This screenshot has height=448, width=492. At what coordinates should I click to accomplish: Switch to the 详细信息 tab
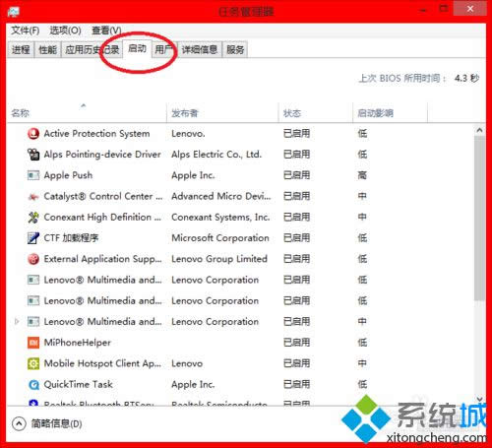coord(200,50)
